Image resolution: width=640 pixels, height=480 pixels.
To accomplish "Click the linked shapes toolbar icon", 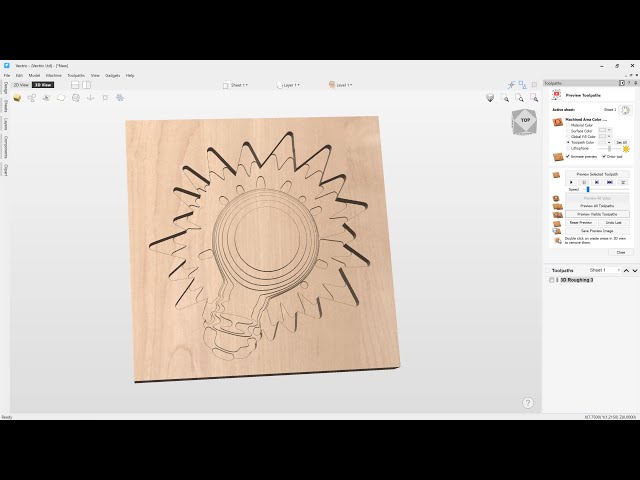I will pyautogui.click(x=31, y=98).
